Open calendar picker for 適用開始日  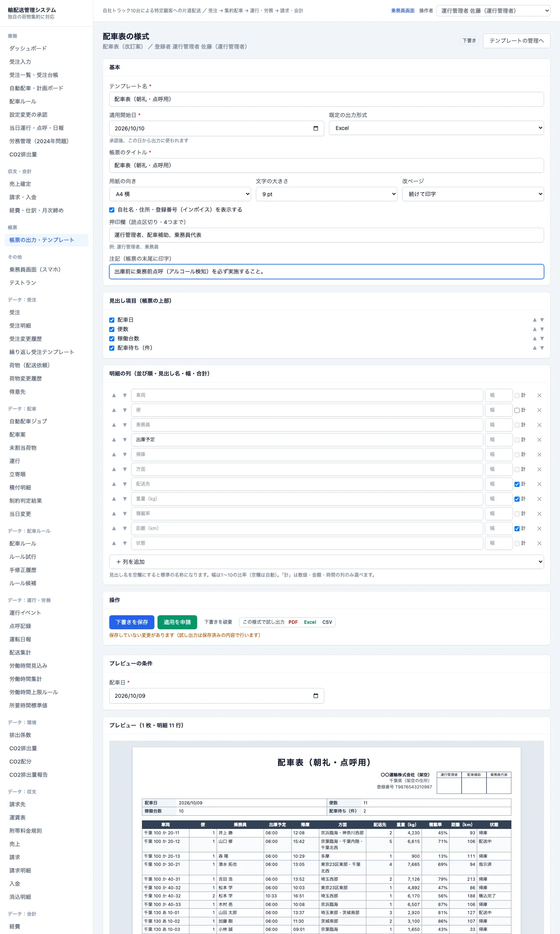316,128
